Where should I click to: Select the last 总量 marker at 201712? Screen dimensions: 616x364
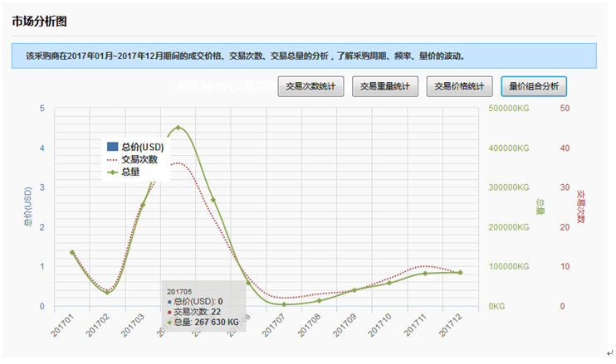click(460, 273)
